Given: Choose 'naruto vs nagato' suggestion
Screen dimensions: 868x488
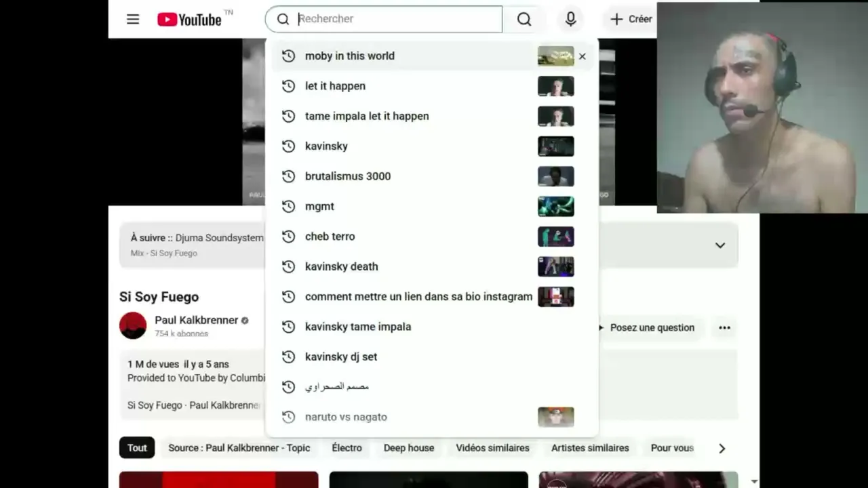Looking at the screenshot, I should click(x=434, y=417).
